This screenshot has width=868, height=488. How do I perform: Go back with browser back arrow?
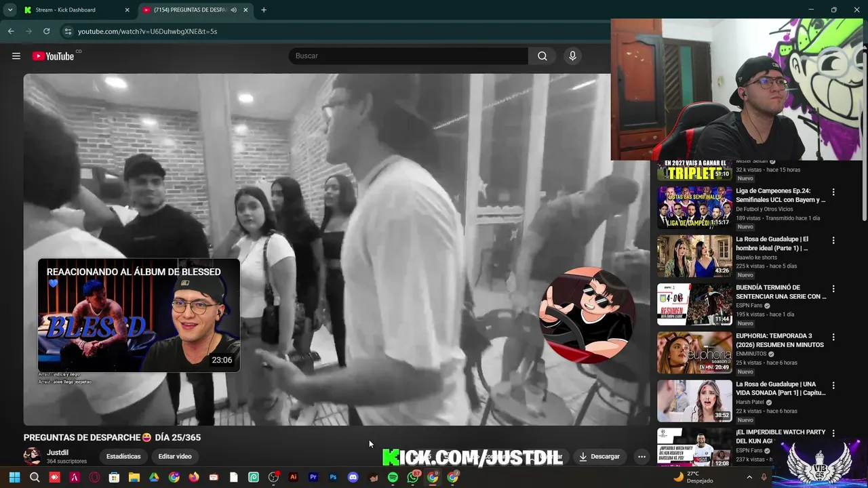click(x=11, y=31)
